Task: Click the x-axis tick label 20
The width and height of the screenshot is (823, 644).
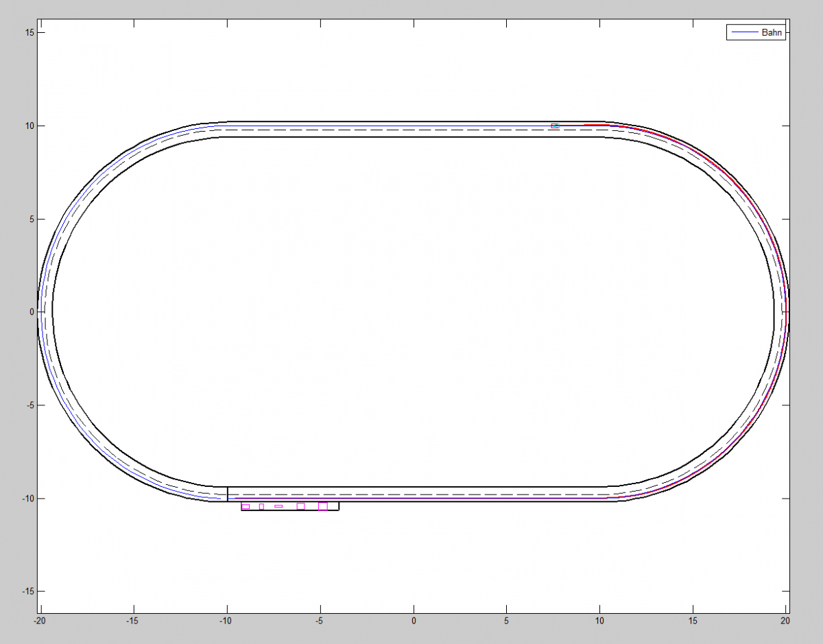Action: pos(786,621)
